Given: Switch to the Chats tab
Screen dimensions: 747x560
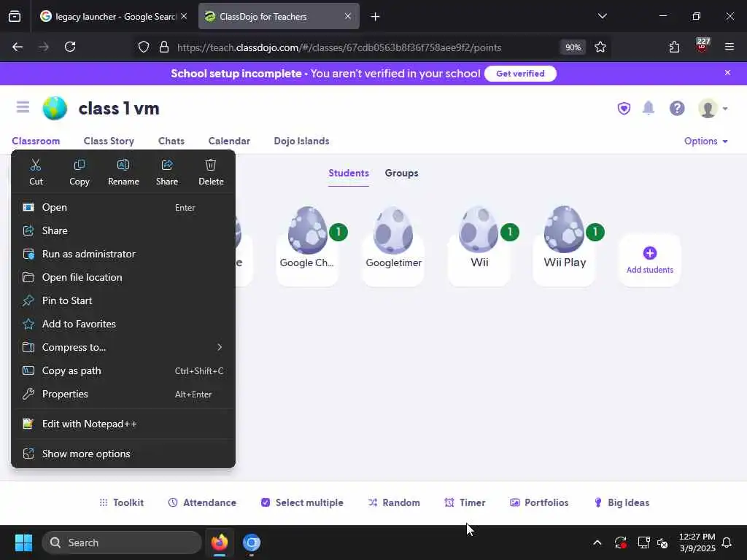Looking at the screenshot, I should coord(171,141).
